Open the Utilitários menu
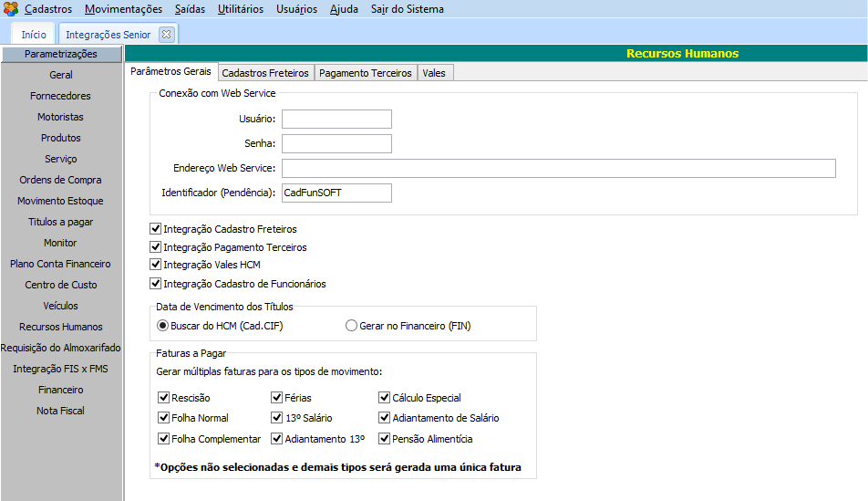Viewport: 868px width, 501px height. [x=241, y=9]
